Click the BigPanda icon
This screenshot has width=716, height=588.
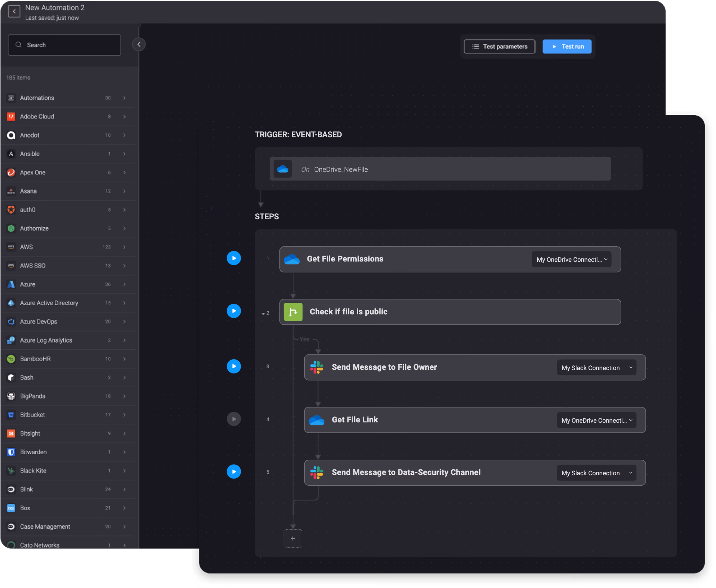pos(11,396)
